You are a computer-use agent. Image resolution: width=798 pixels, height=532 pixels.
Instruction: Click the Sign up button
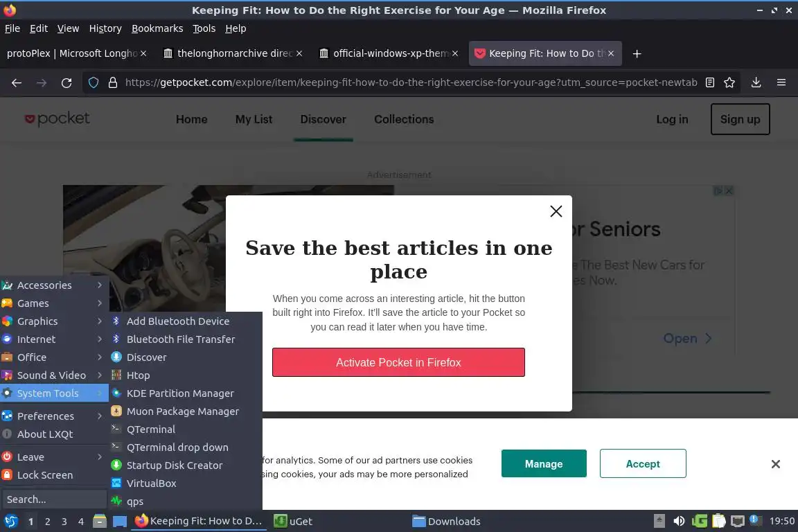point(740,119)
